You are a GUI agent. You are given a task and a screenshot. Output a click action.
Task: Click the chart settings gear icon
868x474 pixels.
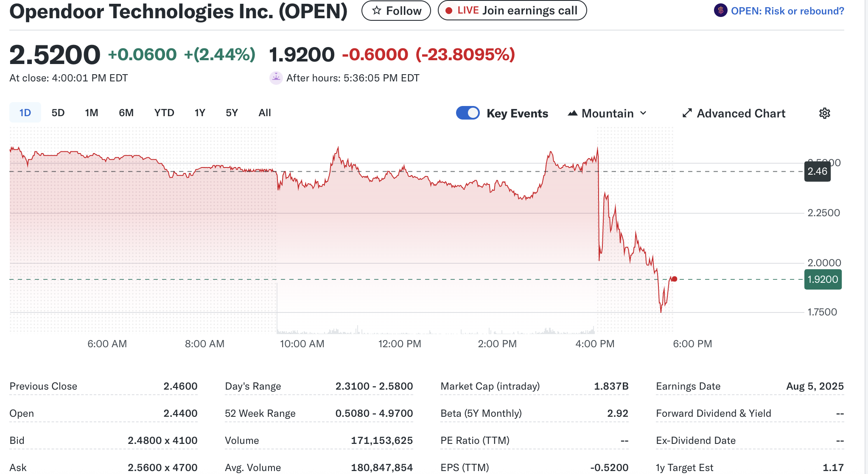824,113
